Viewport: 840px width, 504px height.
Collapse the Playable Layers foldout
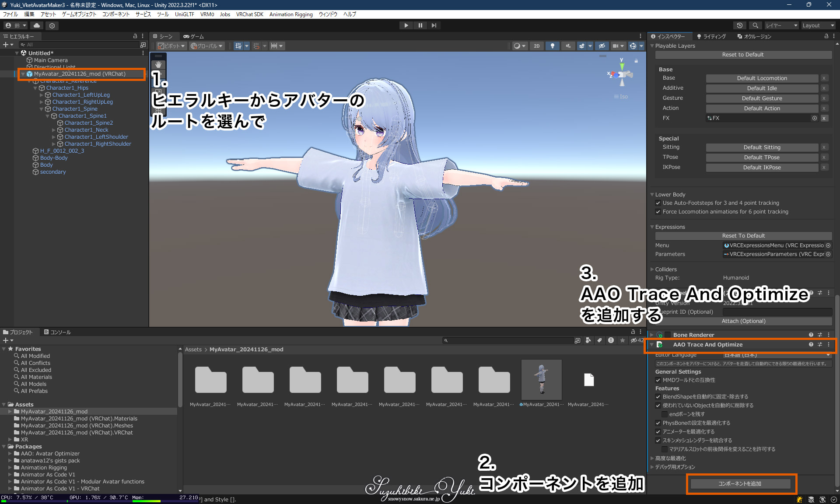click(x=652, y=46)
